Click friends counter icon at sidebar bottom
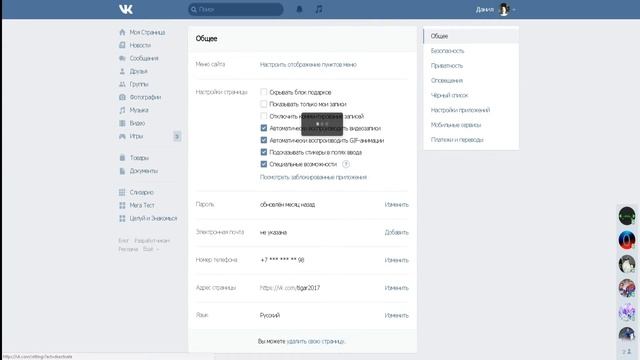 pos(627,352)
